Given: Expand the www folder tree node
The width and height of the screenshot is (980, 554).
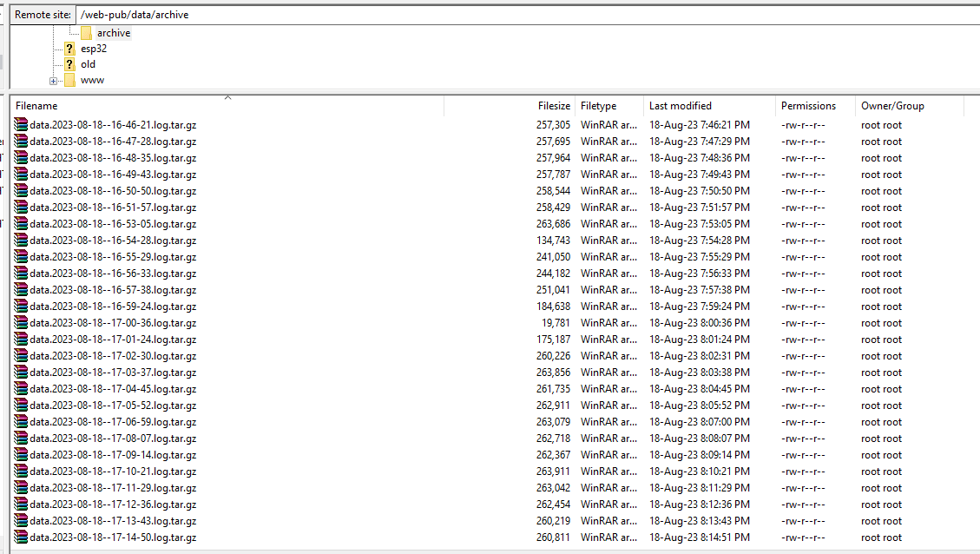Looking at the screenshot, I should 53,81.
